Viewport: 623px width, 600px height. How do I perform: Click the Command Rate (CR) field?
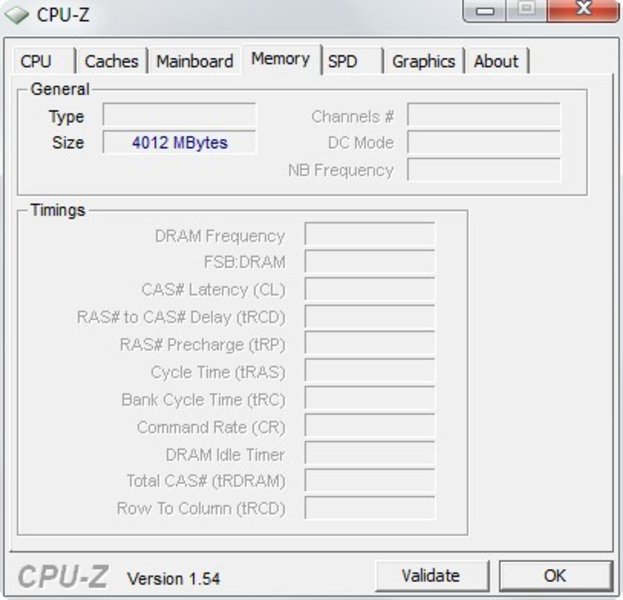(370, 426)
